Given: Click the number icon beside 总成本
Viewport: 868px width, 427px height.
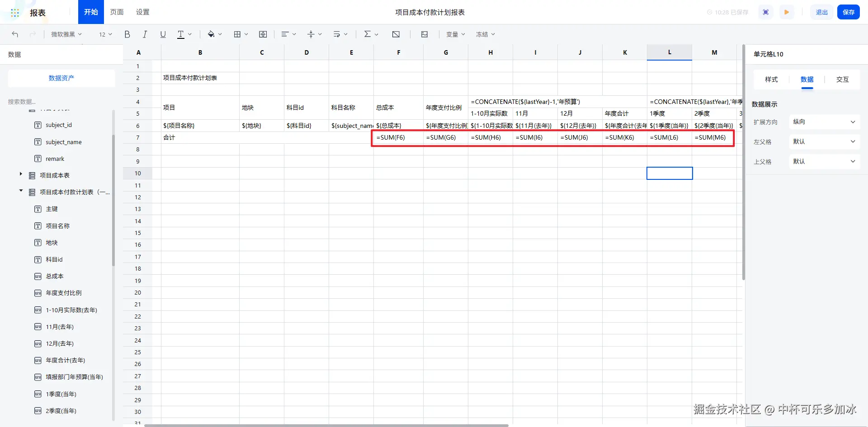Looking at the screenshot, I should click(x=38, y=276).
